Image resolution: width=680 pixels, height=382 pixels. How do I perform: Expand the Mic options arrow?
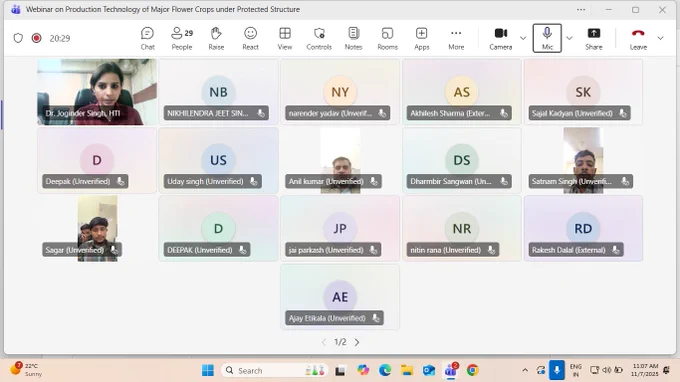click(569, 38)
